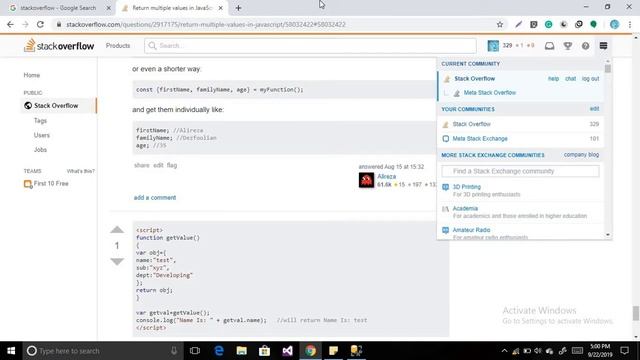The height and width of the screenshot is (360, 640).
Task: Close the Return multiple values tab
Action: (x=220, y=8)
